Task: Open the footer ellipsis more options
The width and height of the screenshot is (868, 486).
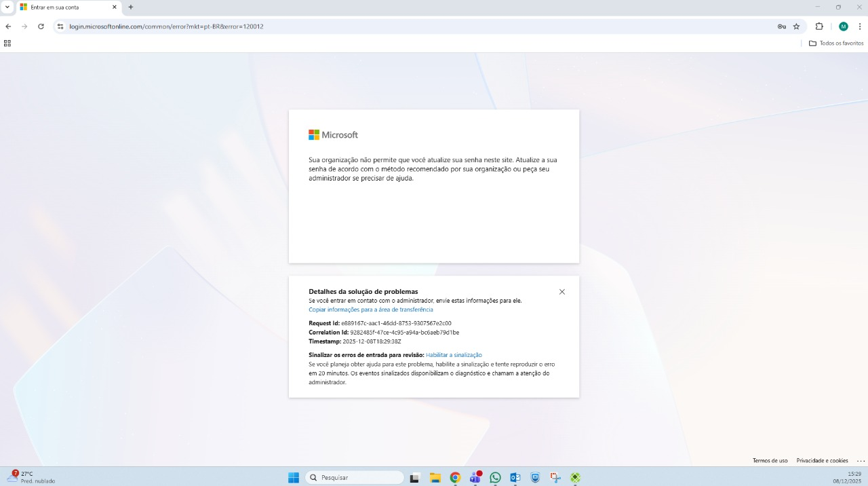Action: point(861,460)
